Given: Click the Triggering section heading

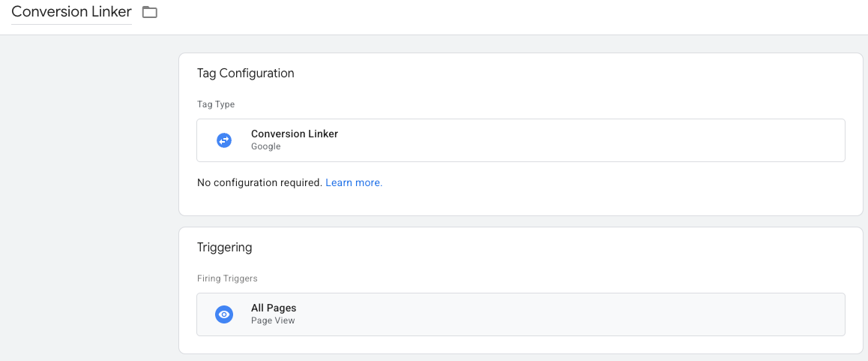Looking at the screenshot, I should (224, 248).
